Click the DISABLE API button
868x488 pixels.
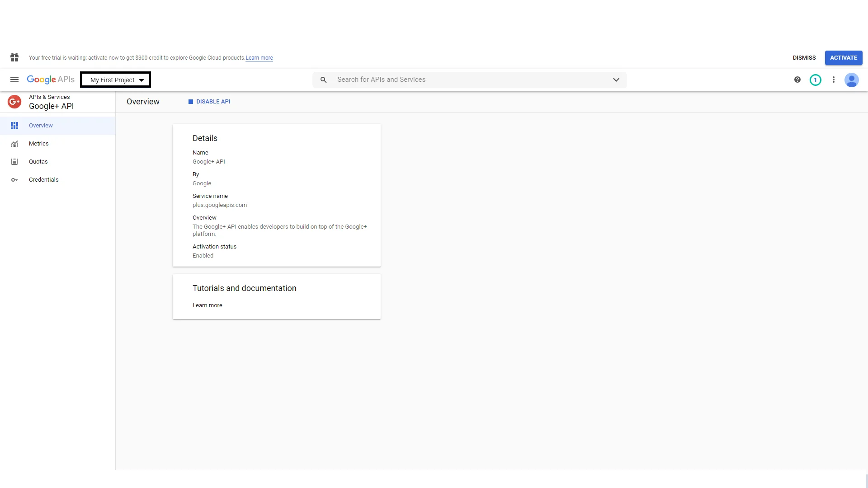click(209, 102)
